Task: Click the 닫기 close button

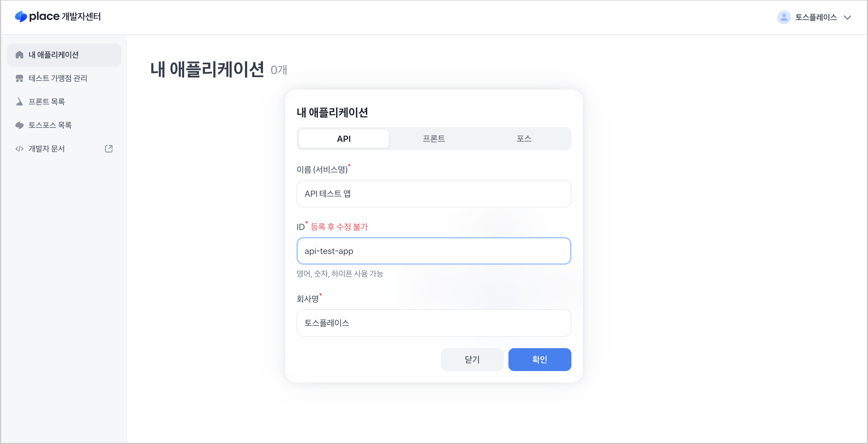Action: 472,360
